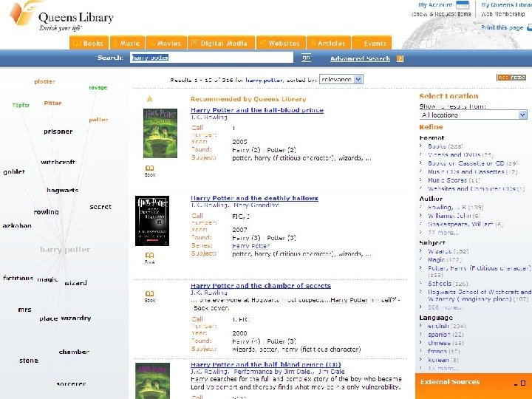Click the Harry Potter series link
This screenshot has height=399, width=532.
coord(250,246)
